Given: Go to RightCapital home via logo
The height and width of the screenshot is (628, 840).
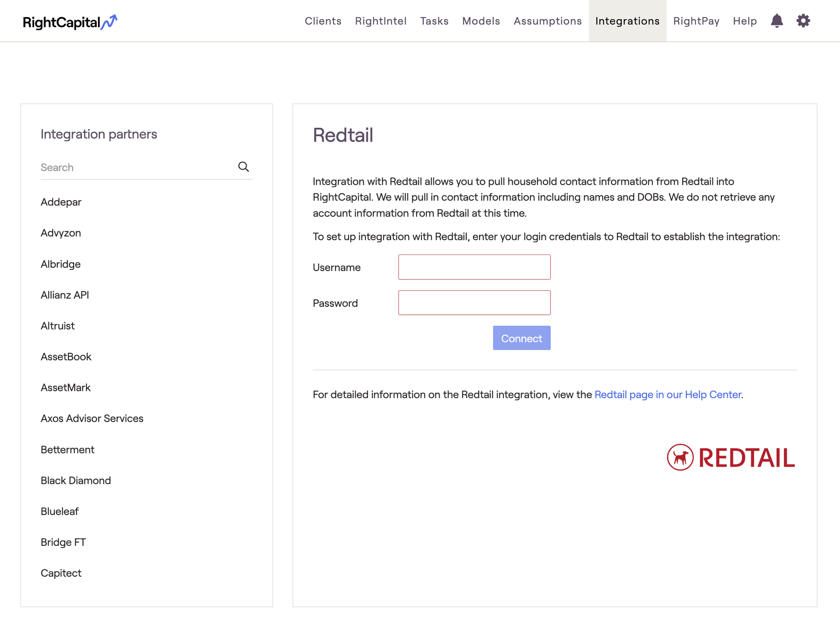Looking at the screenshot, I should 70,22.
